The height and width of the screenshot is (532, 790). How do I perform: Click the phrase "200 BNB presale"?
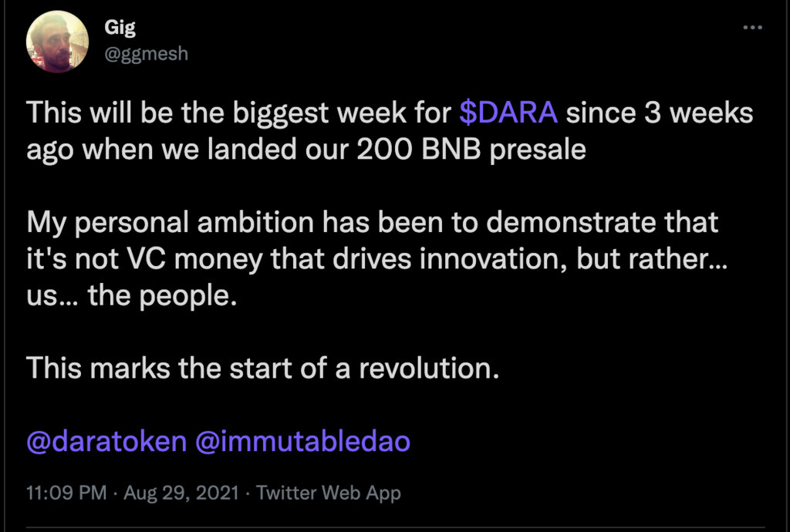click(473, 148)
